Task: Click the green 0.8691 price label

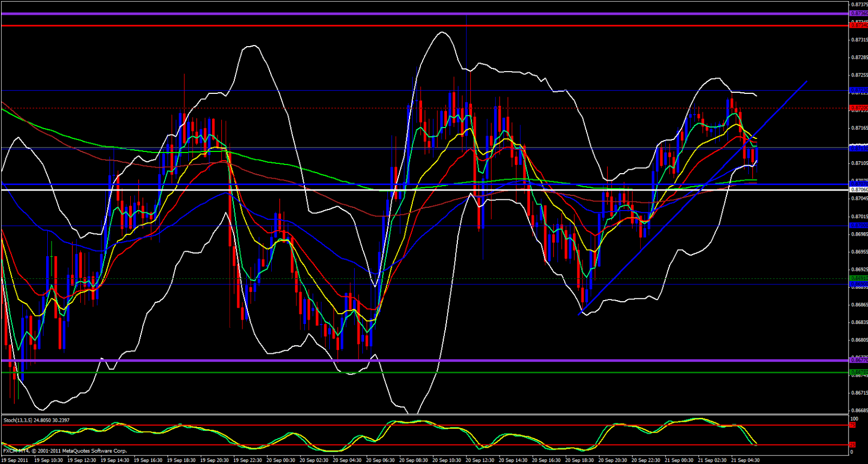Action: [859, 278]
